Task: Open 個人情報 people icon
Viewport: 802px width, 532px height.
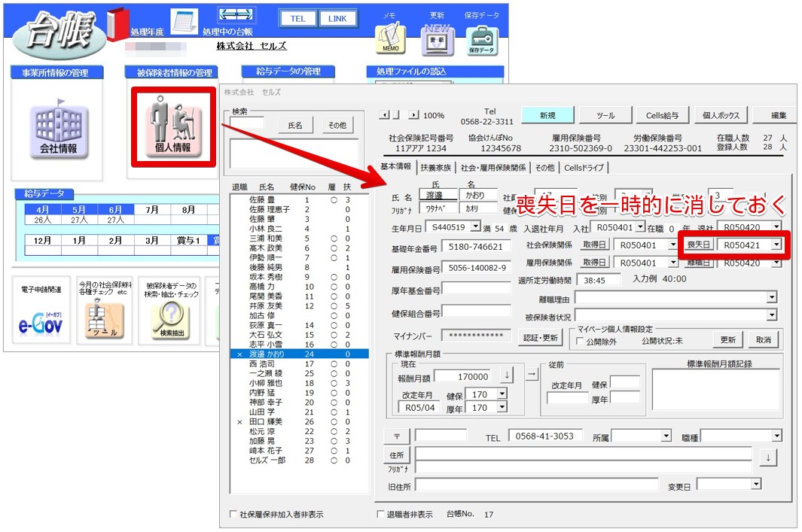Action: pyautogui.click(x=173, y=127)
